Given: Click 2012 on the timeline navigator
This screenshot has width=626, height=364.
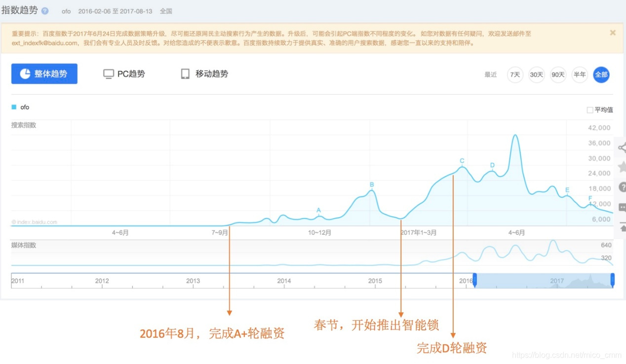Looking at the screenshot, I should (x=102, y=281).
